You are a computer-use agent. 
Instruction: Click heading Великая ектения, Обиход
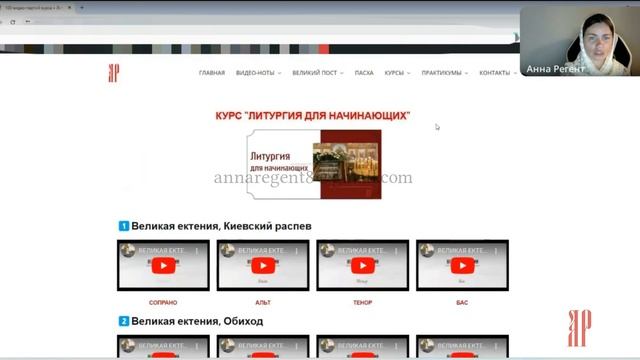(197, 321)
